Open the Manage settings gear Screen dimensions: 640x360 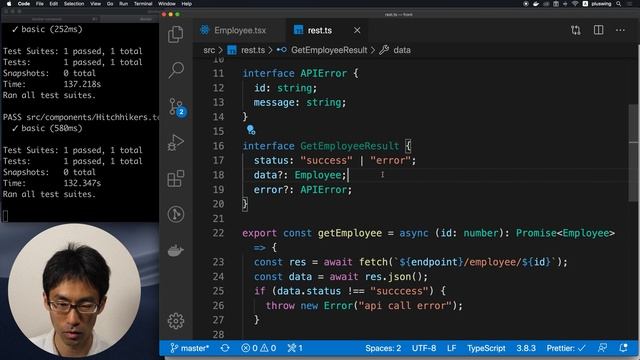tap(176, 321)
